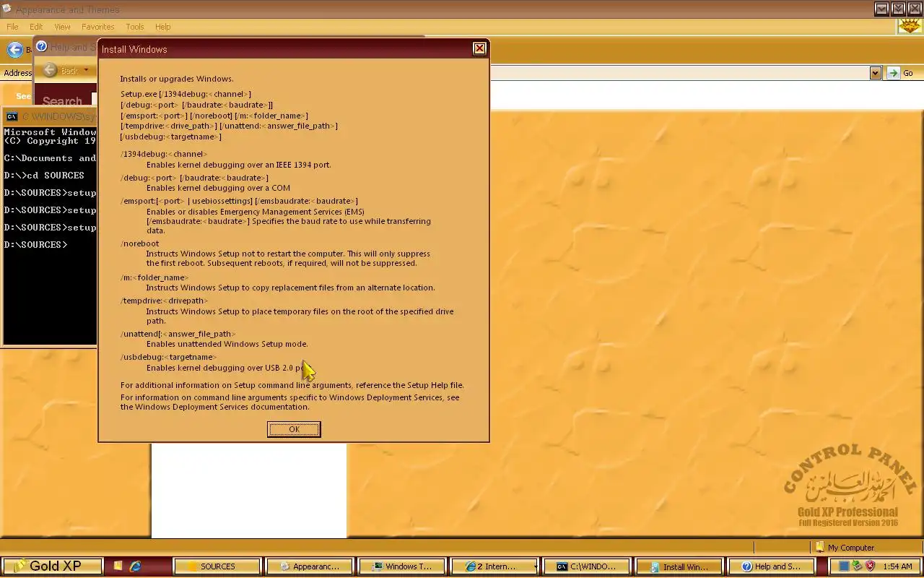Screen dimensions: 924x578
Task: Click the 'D:\>cd SOURCES' line in command prompt
Action: point(44,176)
